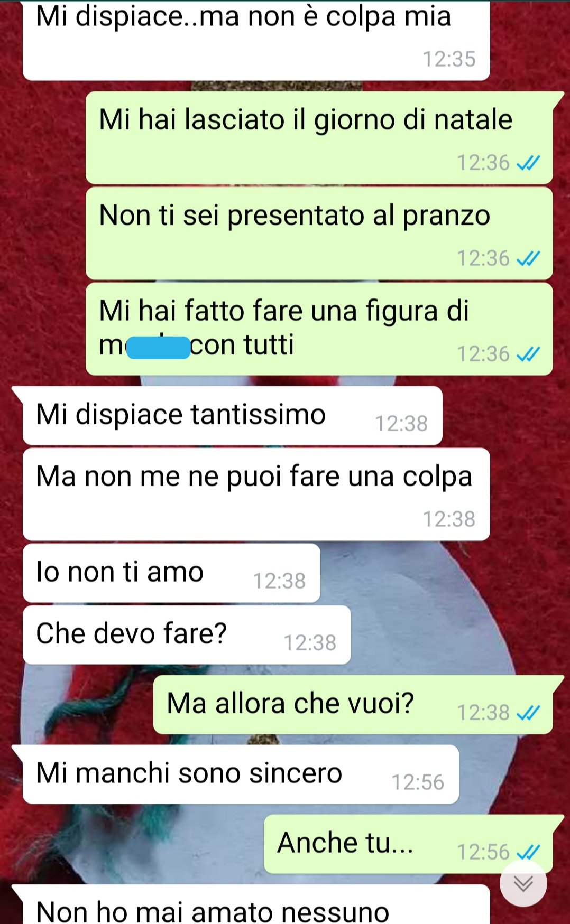Tap the scroll-to-bottom double chevron button
The width and height of the screenshot is (570, 924).
click(x=523, y=883)
